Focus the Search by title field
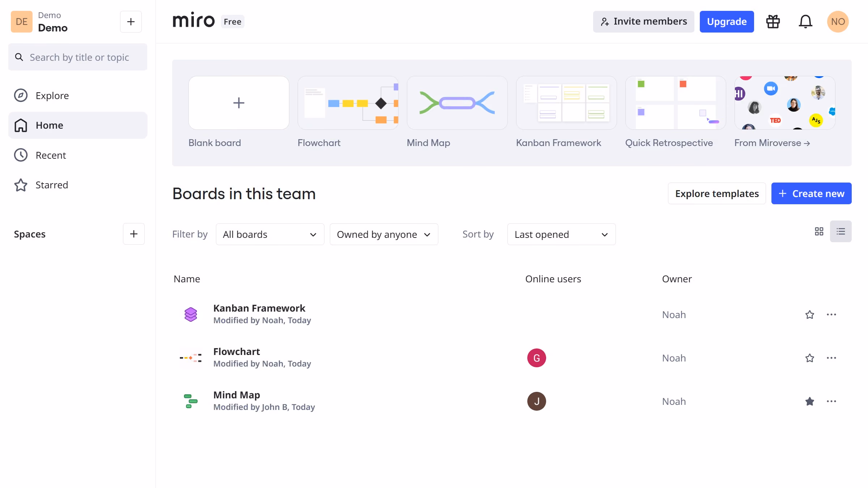The width and height of the screenshot is (868, 488). pos(78,57)
